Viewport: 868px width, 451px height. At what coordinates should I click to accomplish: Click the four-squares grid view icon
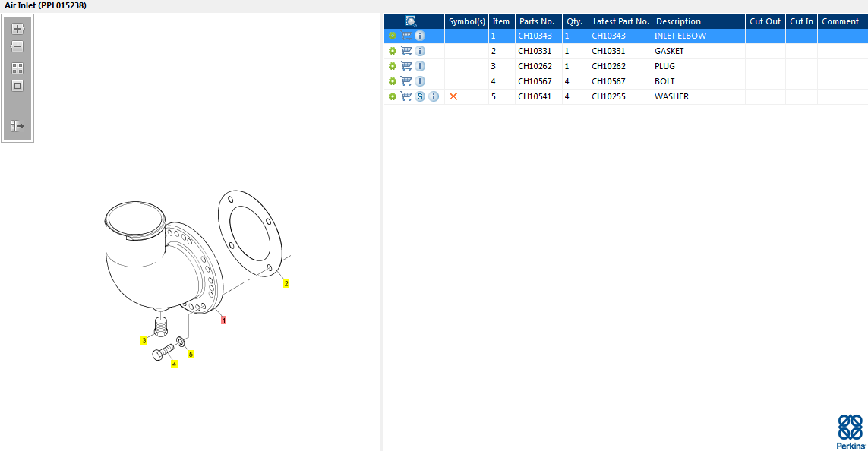pos(17,68)
